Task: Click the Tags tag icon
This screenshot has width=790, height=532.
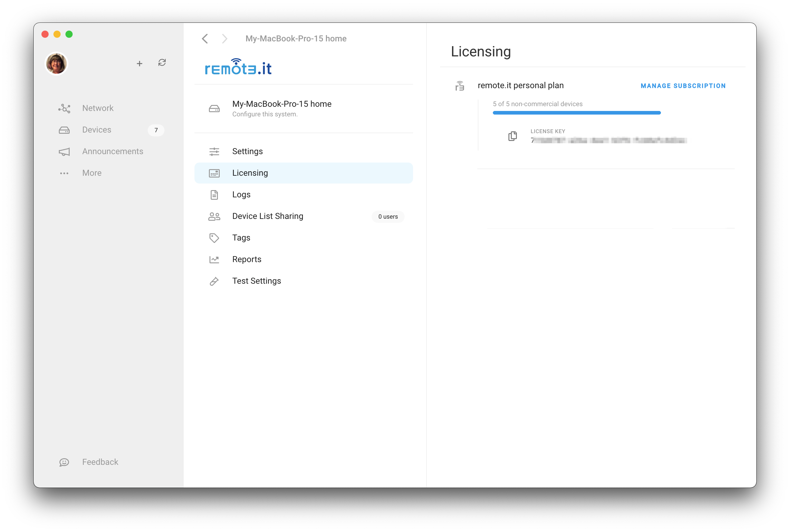Action: [x=214, y=238]
